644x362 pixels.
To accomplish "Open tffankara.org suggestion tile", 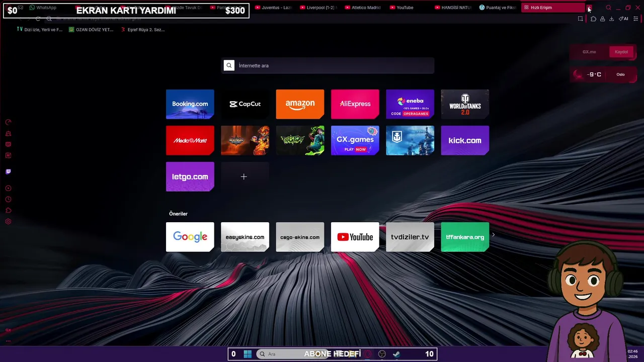I will pos(465,237).
